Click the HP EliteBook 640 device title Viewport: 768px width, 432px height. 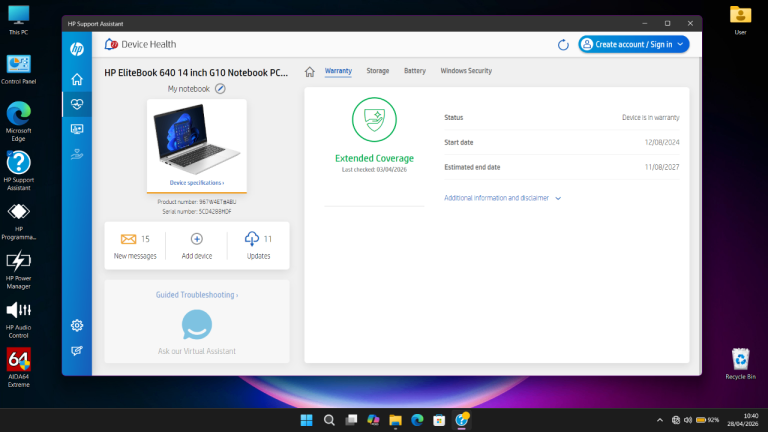196,72
